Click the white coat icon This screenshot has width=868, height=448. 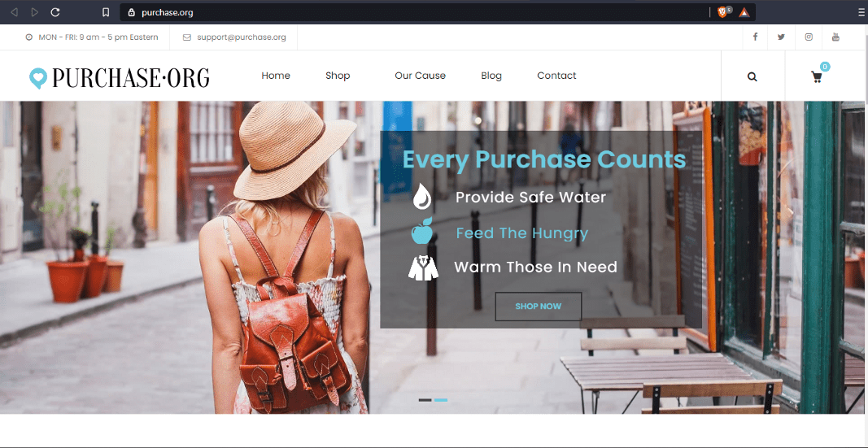(x=424, y=267)
